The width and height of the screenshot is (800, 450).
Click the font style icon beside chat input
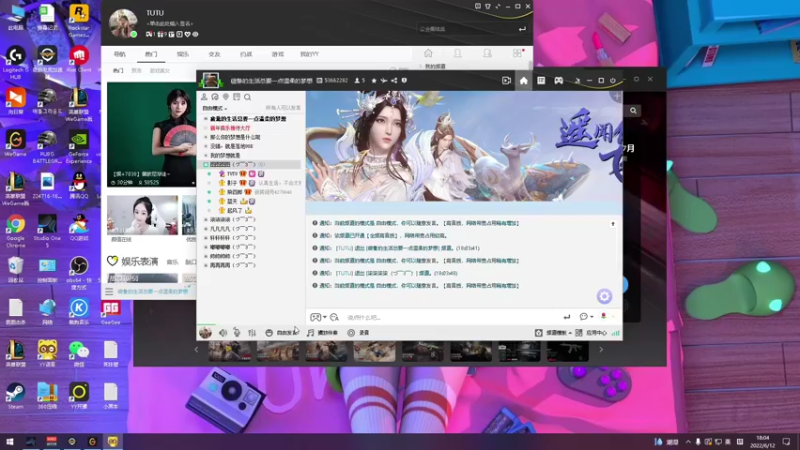(334, 317)
